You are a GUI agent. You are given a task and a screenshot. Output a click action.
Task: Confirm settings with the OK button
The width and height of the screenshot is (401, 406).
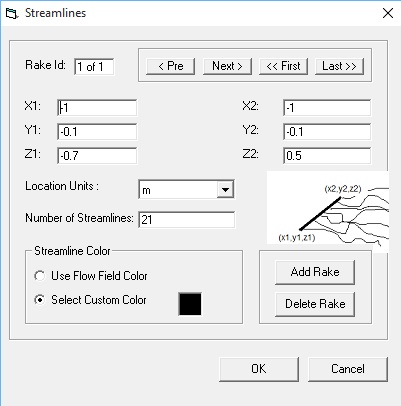tap(259, 369)
